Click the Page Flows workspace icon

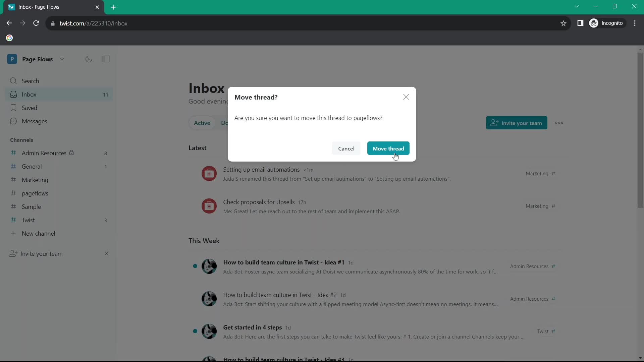tap(12, 59)
